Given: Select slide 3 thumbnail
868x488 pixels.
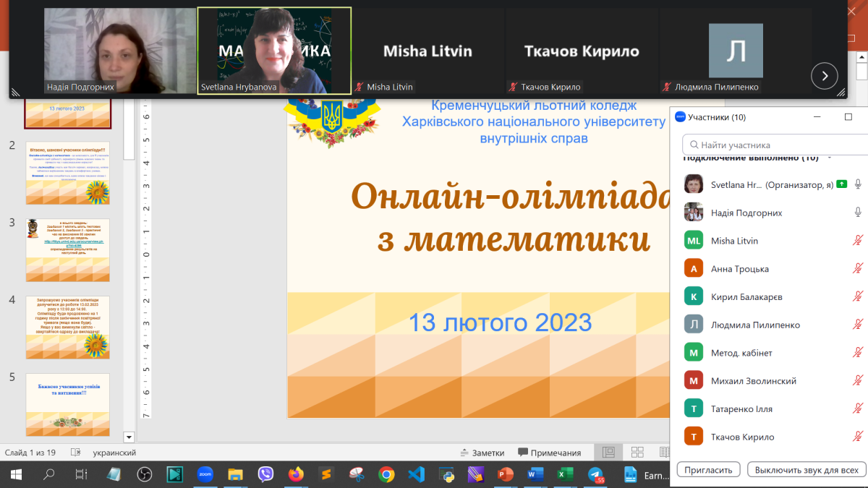Looking at the screenshot, I should click(67, 250).
